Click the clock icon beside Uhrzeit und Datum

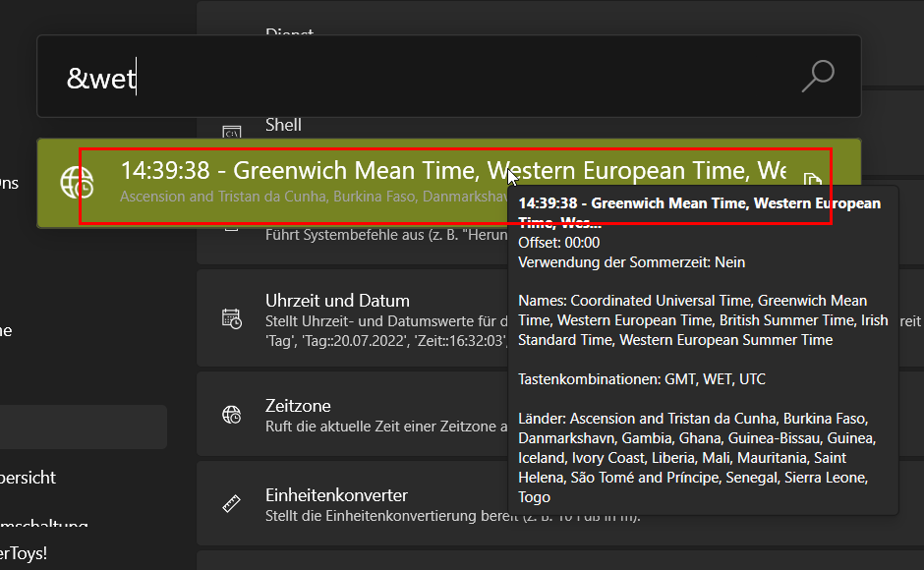point(232,318)
